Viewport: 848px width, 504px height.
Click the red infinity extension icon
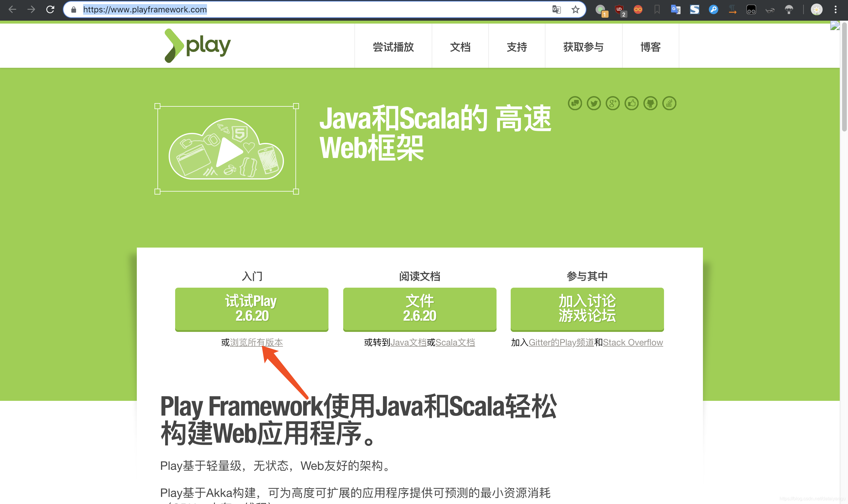click(x=638, y=9)
